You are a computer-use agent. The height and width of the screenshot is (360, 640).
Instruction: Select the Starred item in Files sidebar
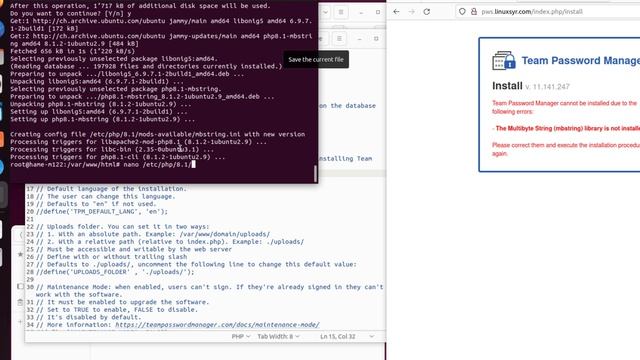(20, 254)
